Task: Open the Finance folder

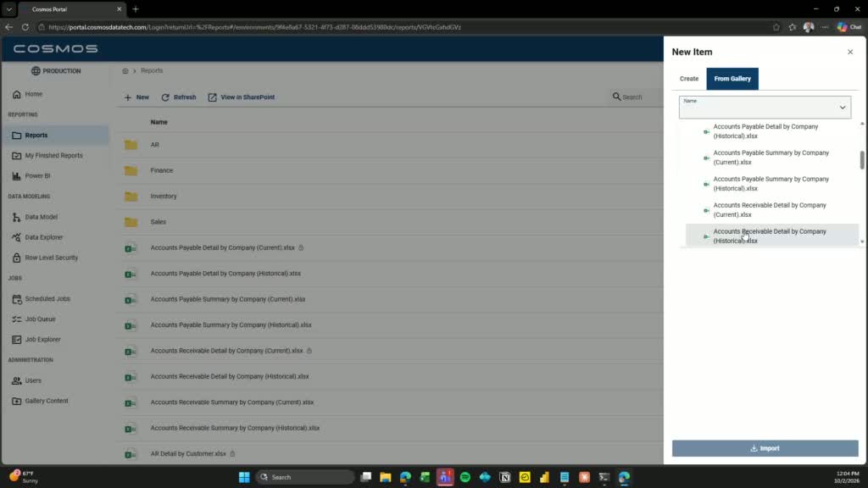Action: click(162, 170)
